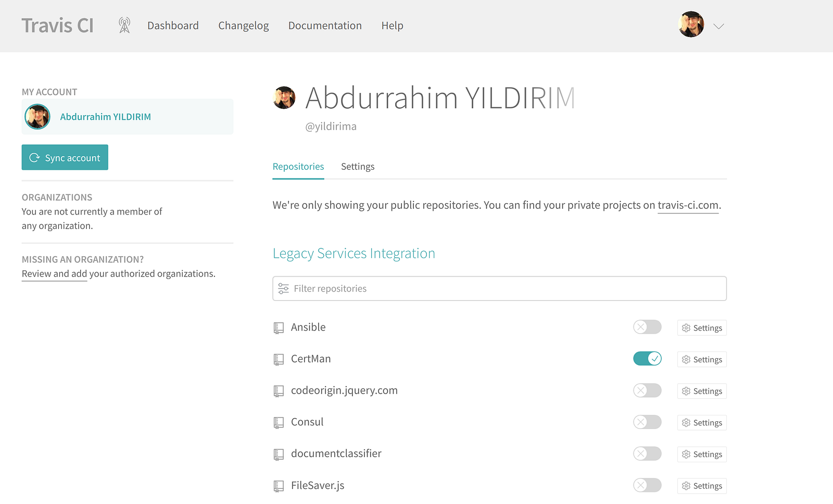Disable the CertMan repository toggle
The image size is (833, 504).
[647, 359]
